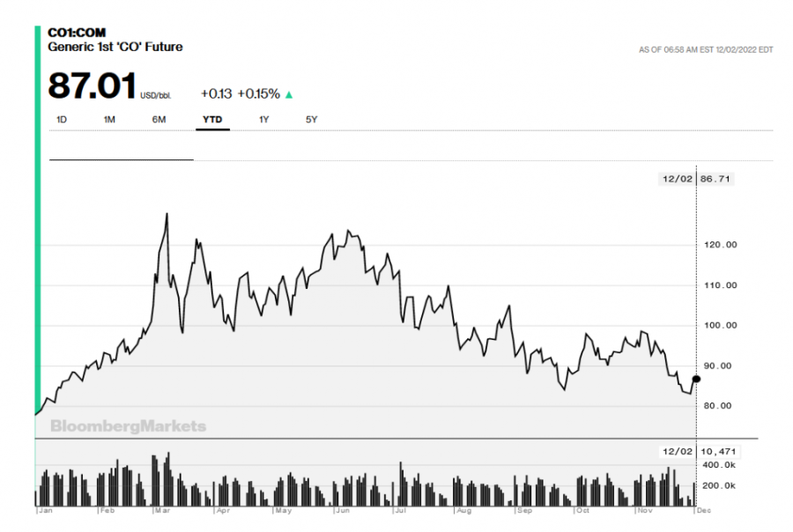Select the YTD range tab
Screen dimensions: 793x532
point(212,120)
